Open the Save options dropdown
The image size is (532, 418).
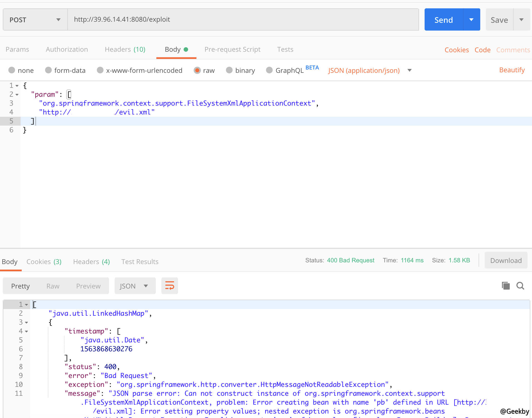[522, 19]
